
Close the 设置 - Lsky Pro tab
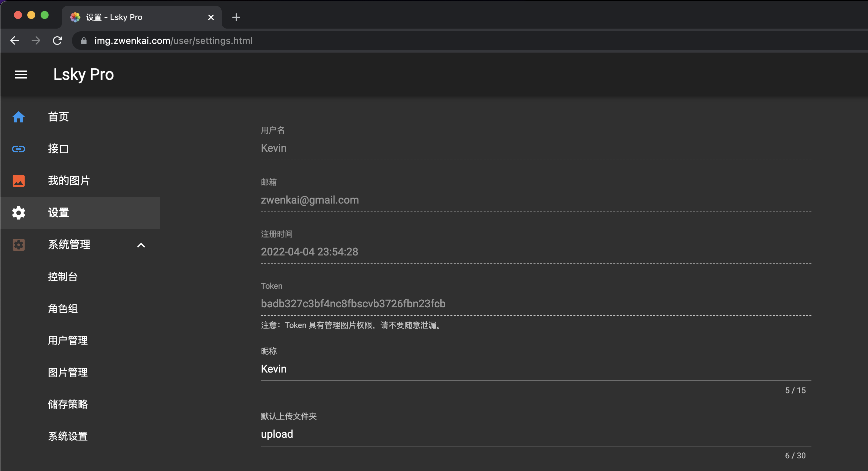point(211,17)
